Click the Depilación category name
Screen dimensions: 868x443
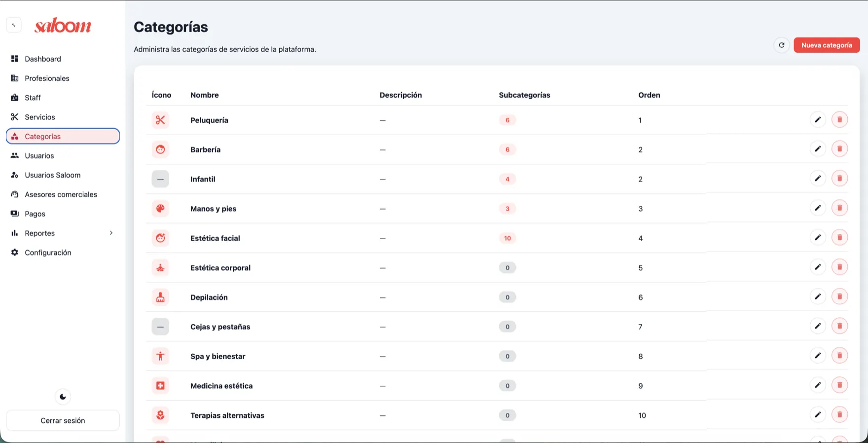pos(209,297)
